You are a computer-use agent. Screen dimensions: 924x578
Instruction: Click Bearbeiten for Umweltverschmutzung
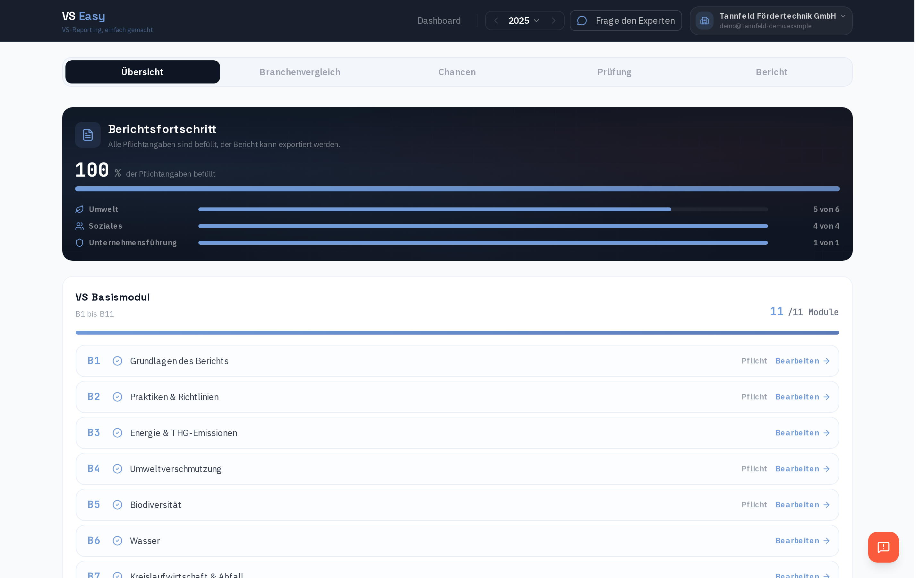(x=803, y=469)
